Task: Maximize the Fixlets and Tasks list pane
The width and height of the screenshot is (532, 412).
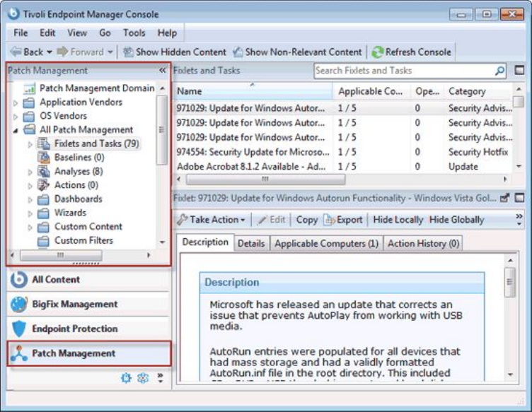Action: [x=519, y=70]
